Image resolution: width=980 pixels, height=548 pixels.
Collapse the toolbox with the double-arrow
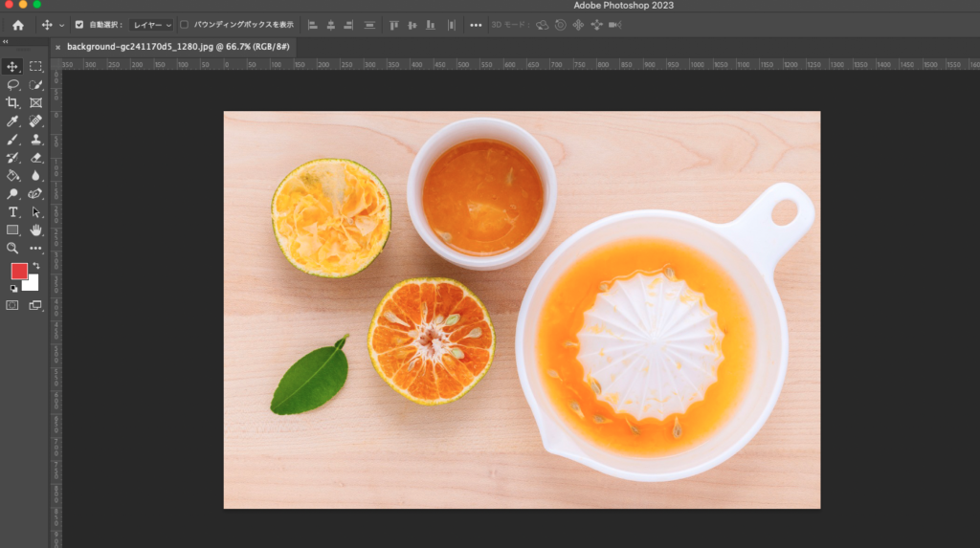click(6, 41)
